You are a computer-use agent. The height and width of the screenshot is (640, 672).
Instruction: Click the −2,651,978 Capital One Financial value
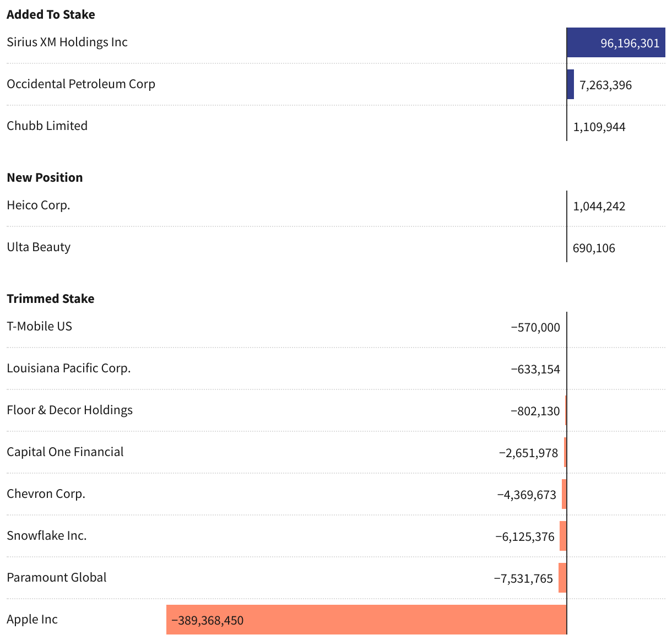point(528,453)
